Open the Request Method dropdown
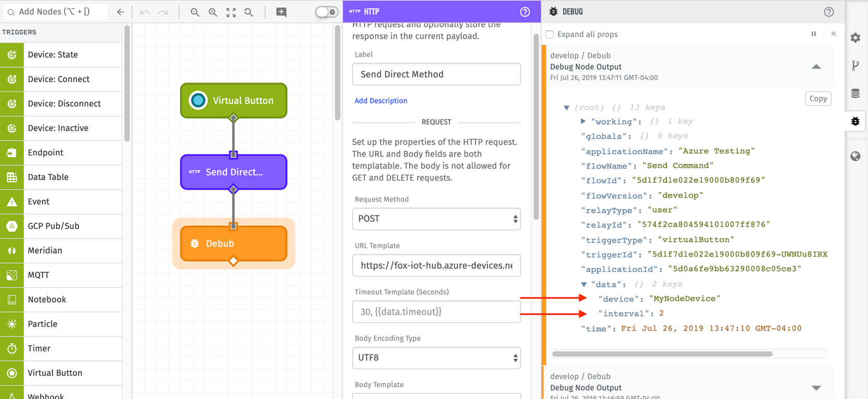The height and width of the screenshot is (399, 868). click(x=436, y=219)
